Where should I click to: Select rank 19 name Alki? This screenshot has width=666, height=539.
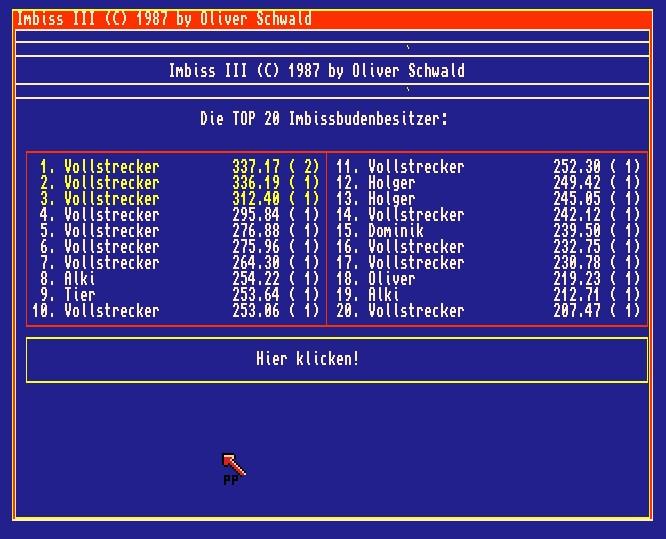click(384, 295)
